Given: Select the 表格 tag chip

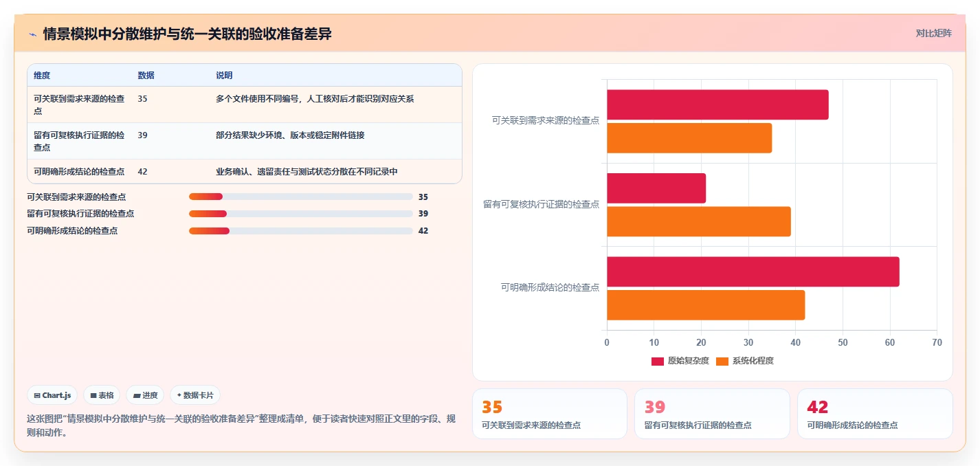Looking at the screenshot, I should click(102, 395).
